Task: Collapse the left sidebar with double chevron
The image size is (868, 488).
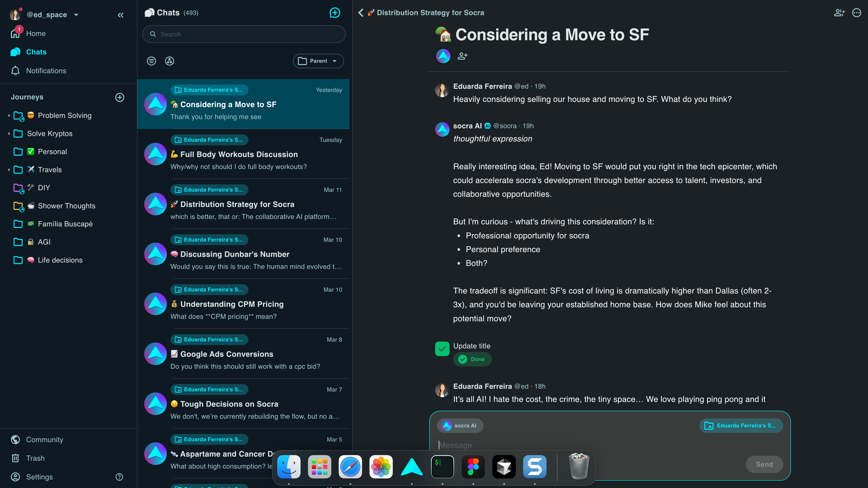Action: [x=121, y=15]
